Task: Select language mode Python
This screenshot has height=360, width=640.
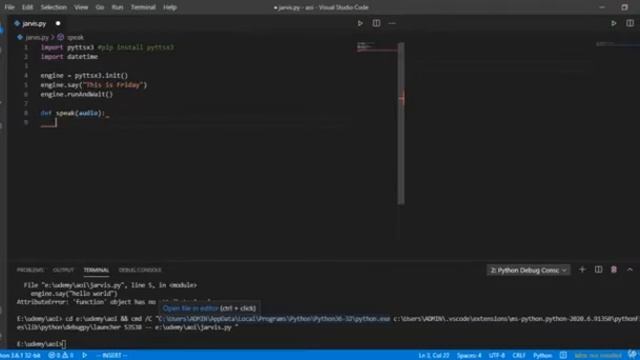Action: tap(542, 356)
